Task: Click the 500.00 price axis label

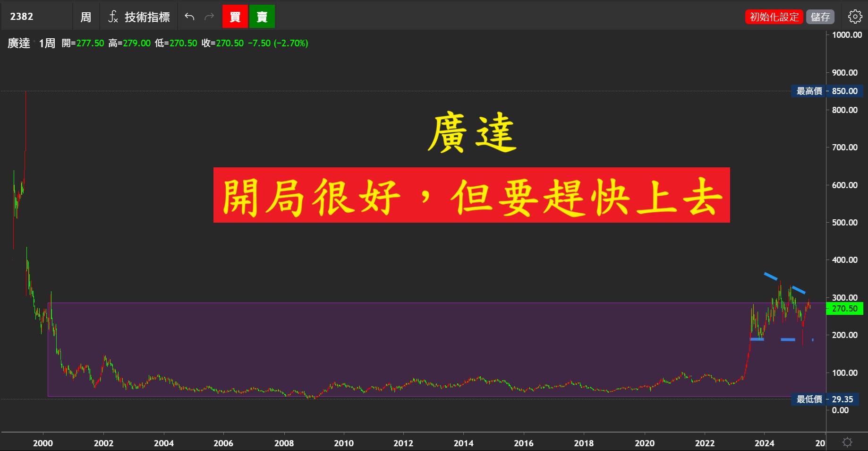Action: click(845, 222)
